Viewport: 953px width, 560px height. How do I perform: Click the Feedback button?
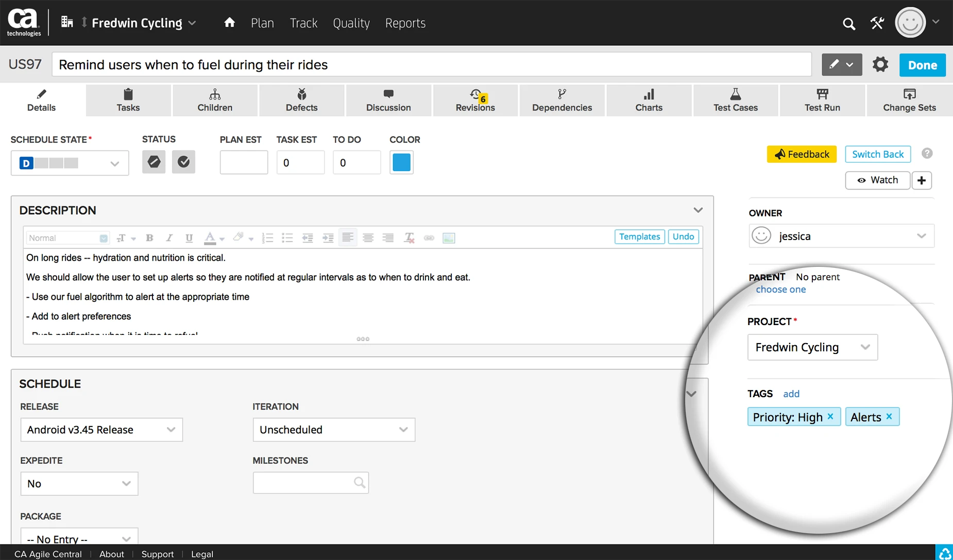pyautogui.click(x=802, y=154)
